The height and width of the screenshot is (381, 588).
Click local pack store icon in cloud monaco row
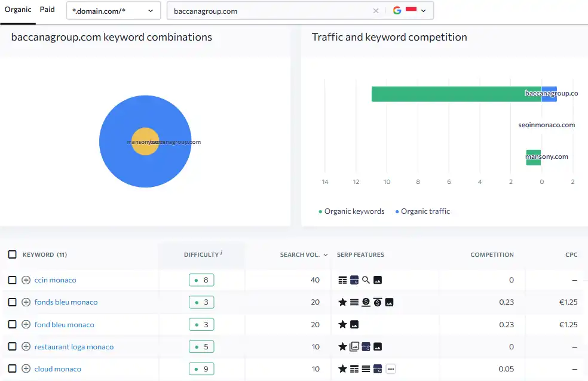click(378, 369)
